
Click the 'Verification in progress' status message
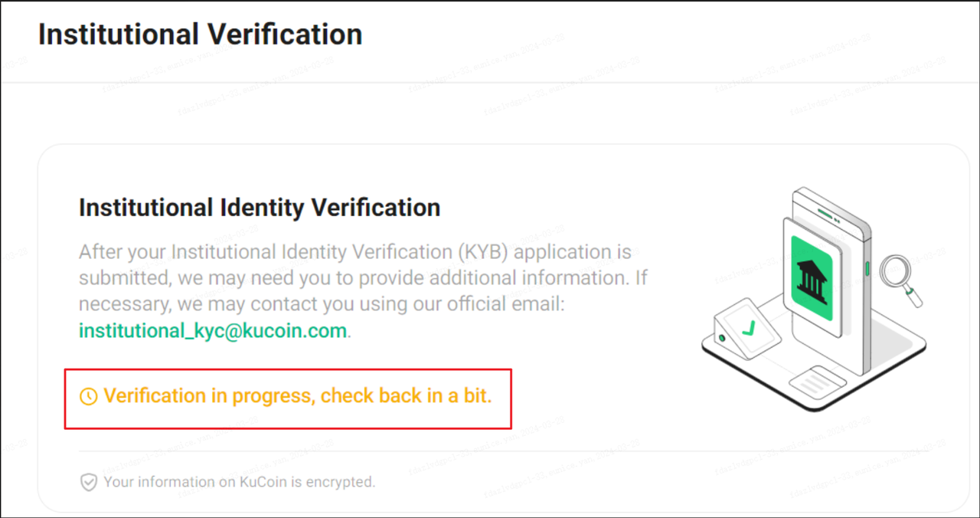(x=297, y=397)
